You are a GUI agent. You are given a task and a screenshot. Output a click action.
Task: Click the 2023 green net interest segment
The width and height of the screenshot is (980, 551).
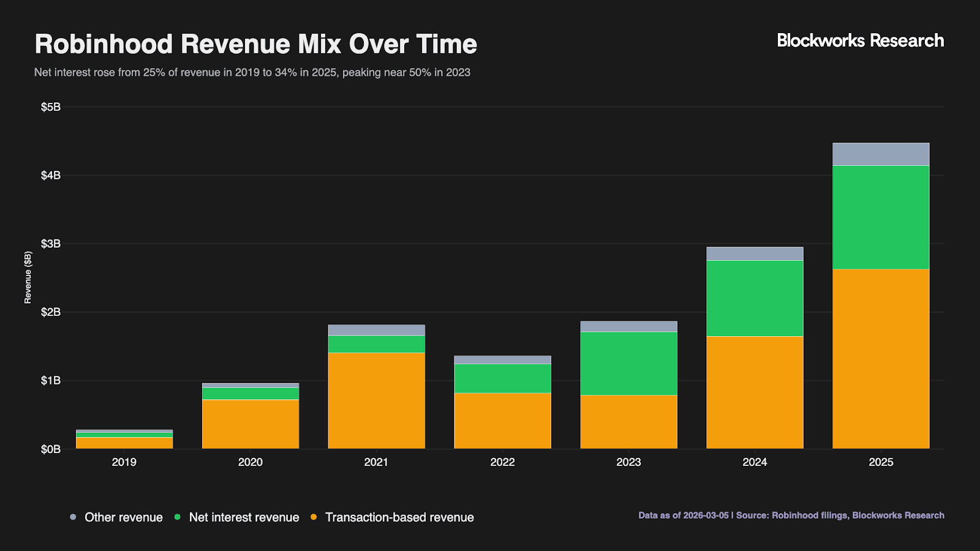pos(628,363)
